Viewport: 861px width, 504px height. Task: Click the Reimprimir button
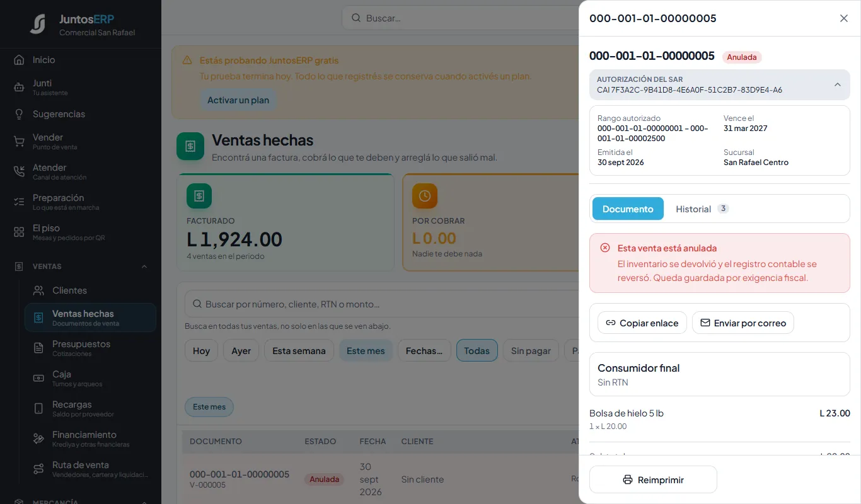[653, 479]
